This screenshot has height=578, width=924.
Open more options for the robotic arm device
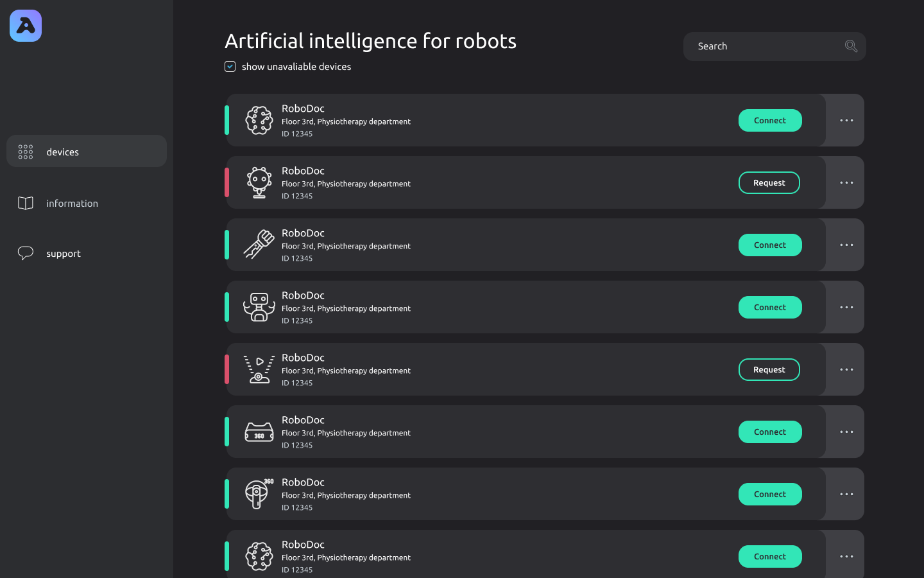(846, 245)
